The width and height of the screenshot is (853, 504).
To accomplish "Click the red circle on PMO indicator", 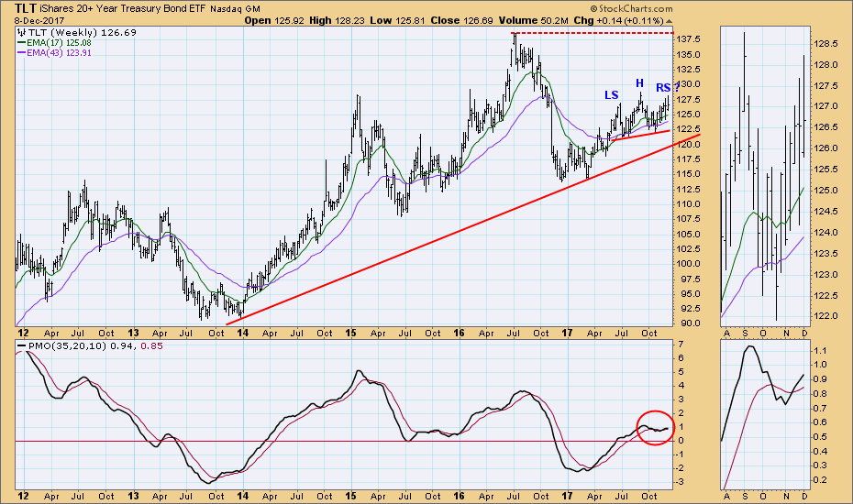I will point(655,428).
